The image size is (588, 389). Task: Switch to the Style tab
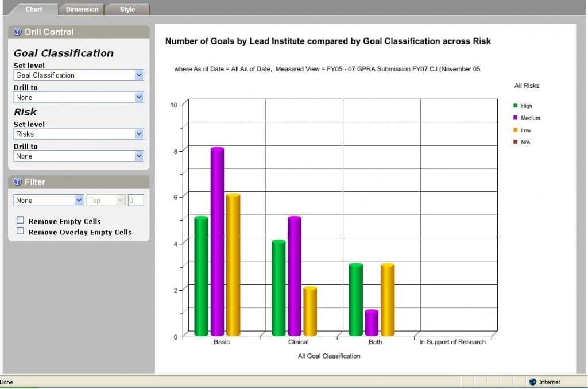click(x=126, y=9)
